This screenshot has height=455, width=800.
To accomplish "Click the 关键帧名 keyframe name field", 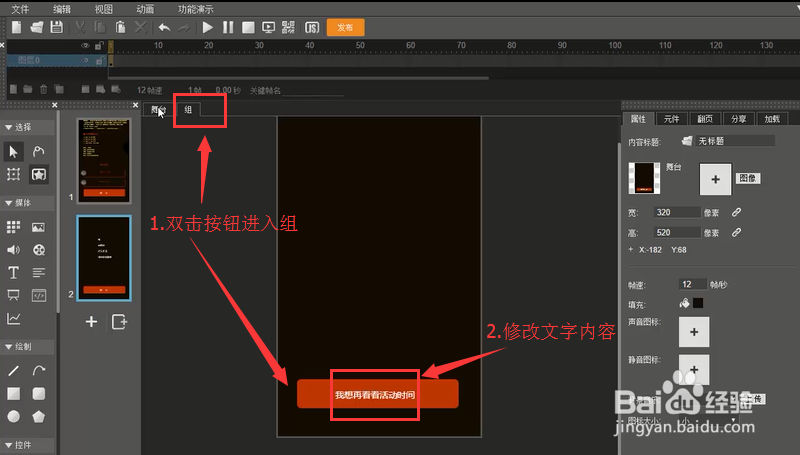I will 312,90.
